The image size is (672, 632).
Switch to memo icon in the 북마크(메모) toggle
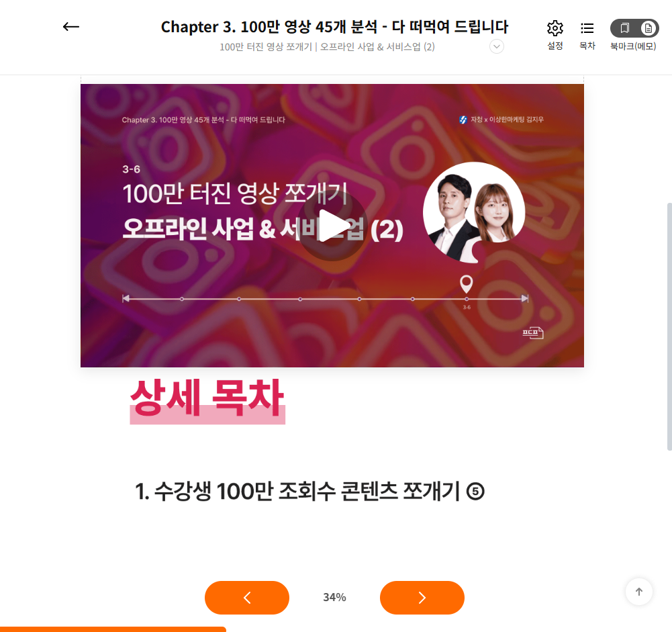[x=649, y=28]
